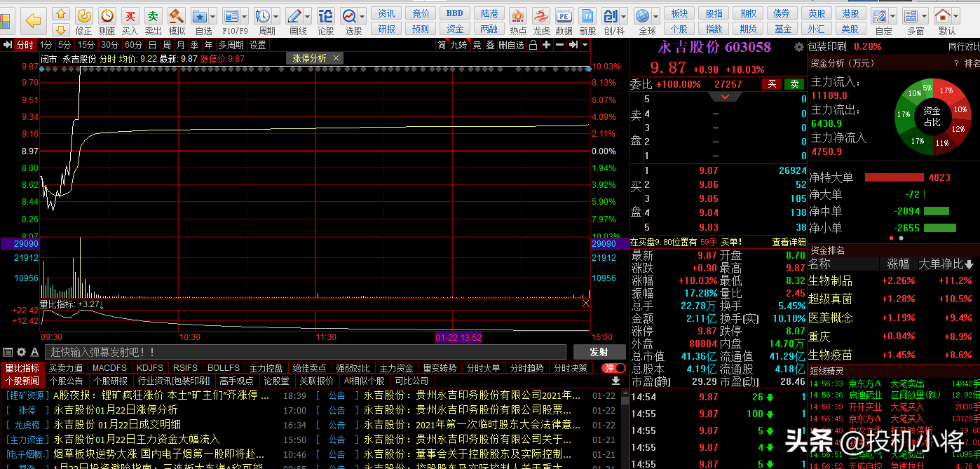Click the lock icon in chart toolbar

[533, 45]
